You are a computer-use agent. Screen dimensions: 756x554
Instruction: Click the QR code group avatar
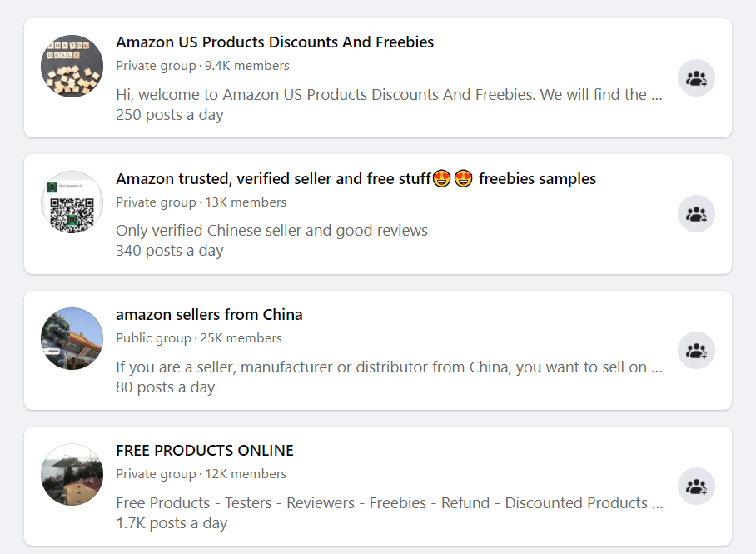click(72, 202)
